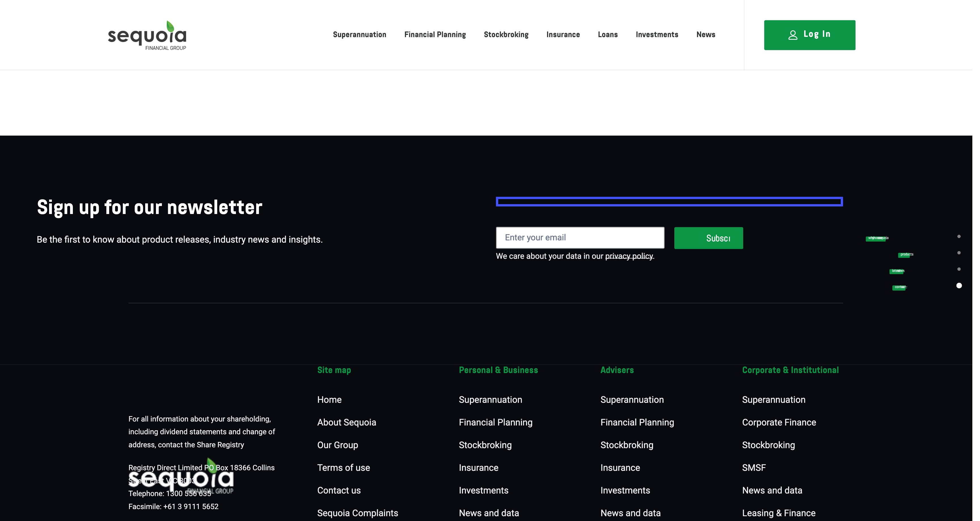
Task: Expand the Stockbroking nav menu
Action: [x=506, y=35]
